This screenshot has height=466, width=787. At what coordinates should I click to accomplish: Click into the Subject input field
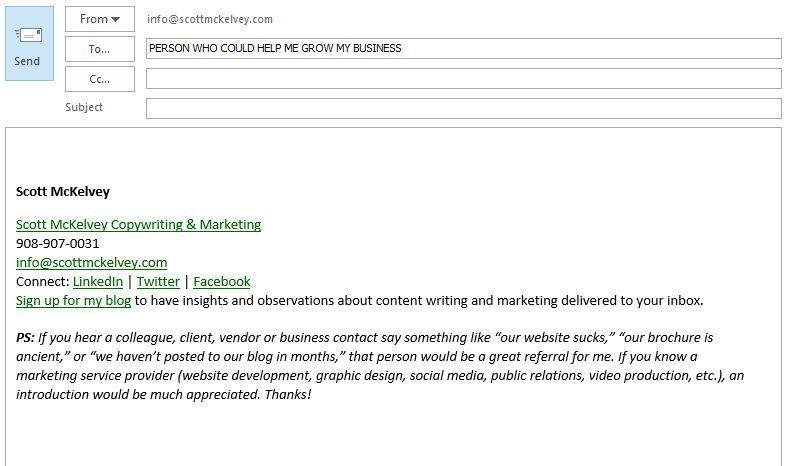tap(464, 108)
